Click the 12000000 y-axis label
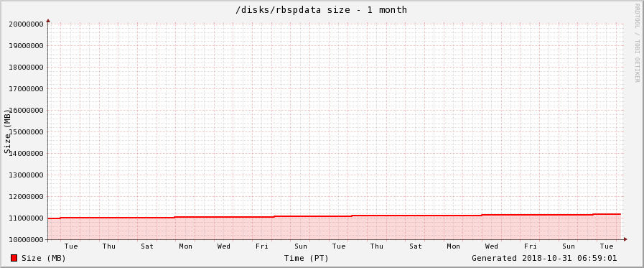The height and width of the screenshot is (268, 644). pos(27,196)
